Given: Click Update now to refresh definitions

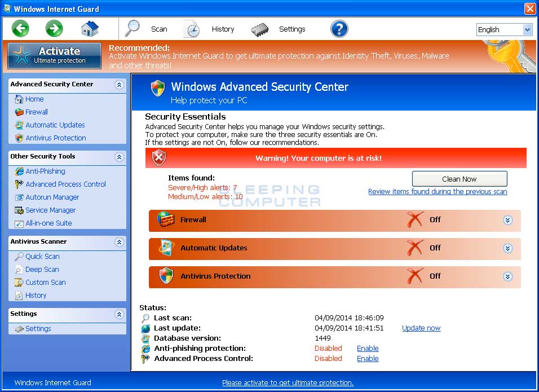Looking at the screenshot, I should (421, 328).
